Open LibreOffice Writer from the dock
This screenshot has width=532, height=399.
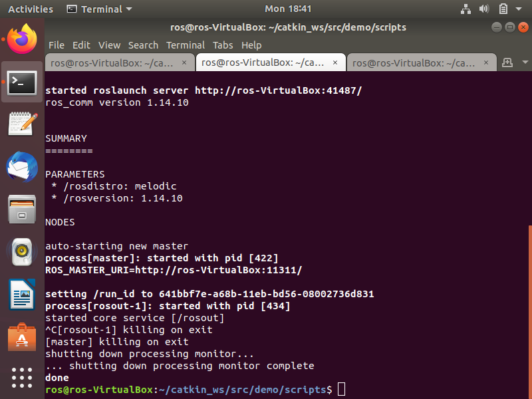point(22,294)
